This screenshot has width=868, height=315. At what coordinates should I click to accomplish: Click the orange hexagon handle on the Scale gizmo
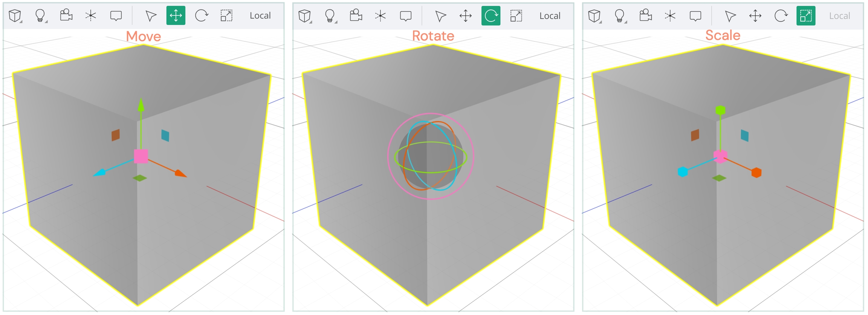coord(756,173)
